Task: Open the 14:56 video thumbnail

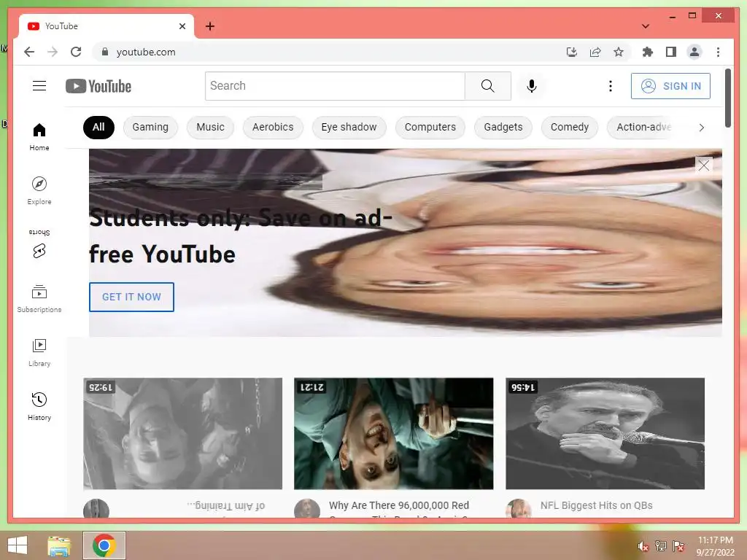Action: click(605, 433)
